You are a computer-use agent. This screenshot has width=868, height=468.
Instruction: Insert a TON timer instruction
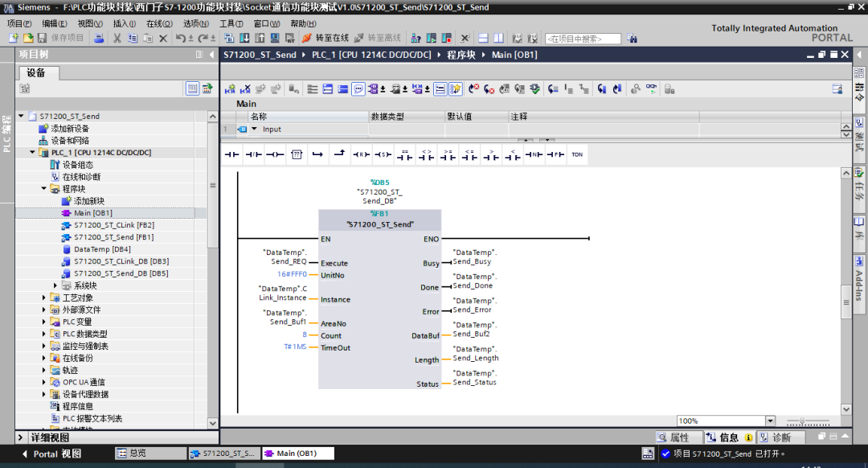[577, 154]
